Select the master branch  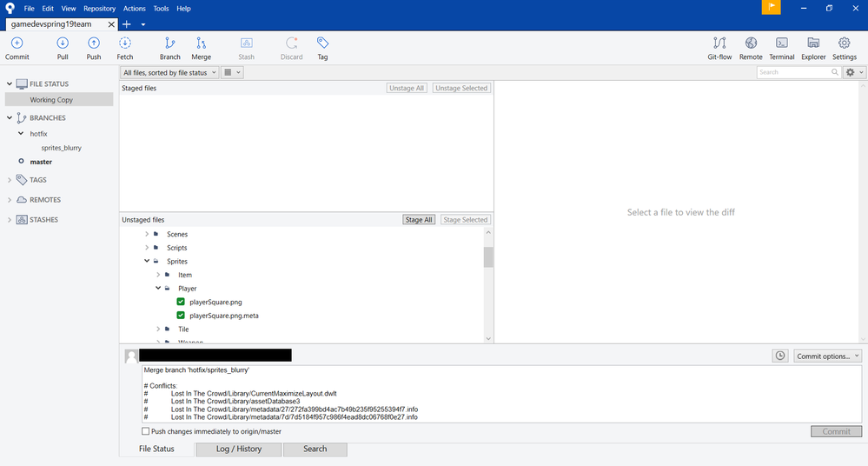tap(41, 162)
